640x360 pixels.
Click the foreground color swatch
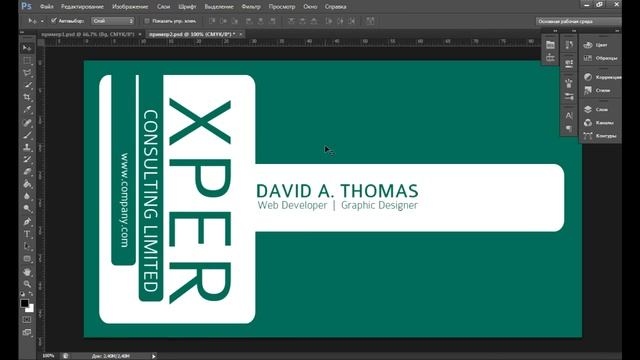[x=24, y=303]
